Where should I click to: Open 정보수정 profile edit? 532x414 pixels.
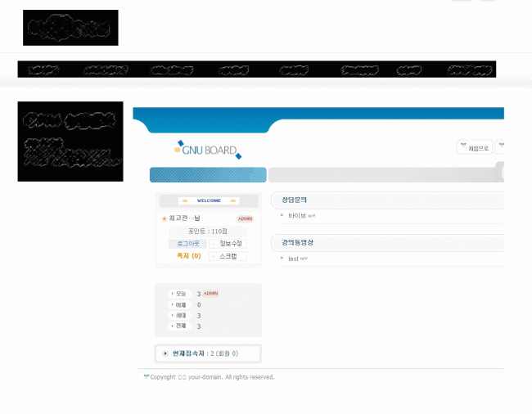coord(228,244)
